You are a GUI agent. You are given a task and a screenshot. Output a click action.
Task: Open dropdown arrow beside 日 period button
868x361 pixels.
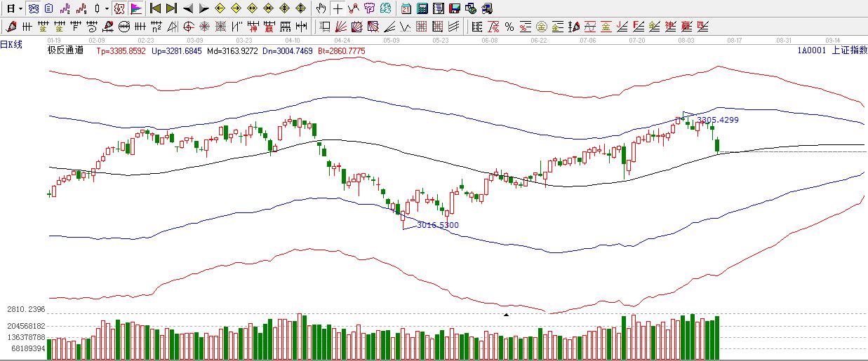tap(20, 8)
